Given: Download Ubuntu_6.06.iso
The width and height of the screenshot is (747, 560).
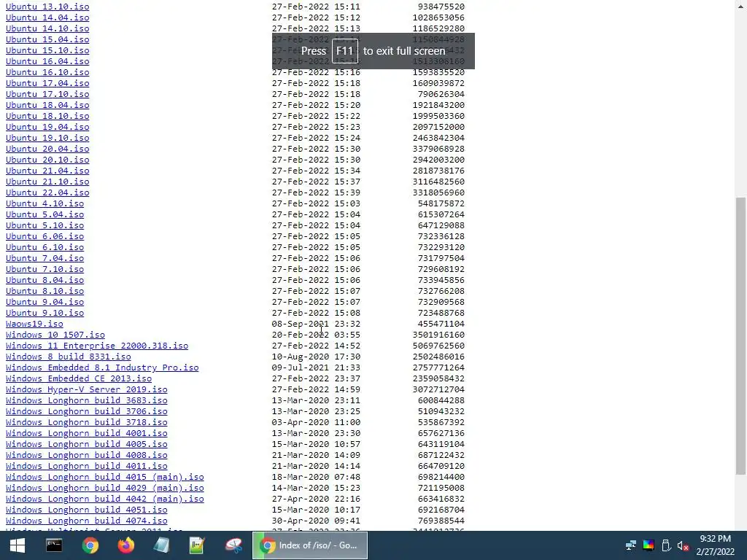Looking at the screenshot, I should 44,237.
